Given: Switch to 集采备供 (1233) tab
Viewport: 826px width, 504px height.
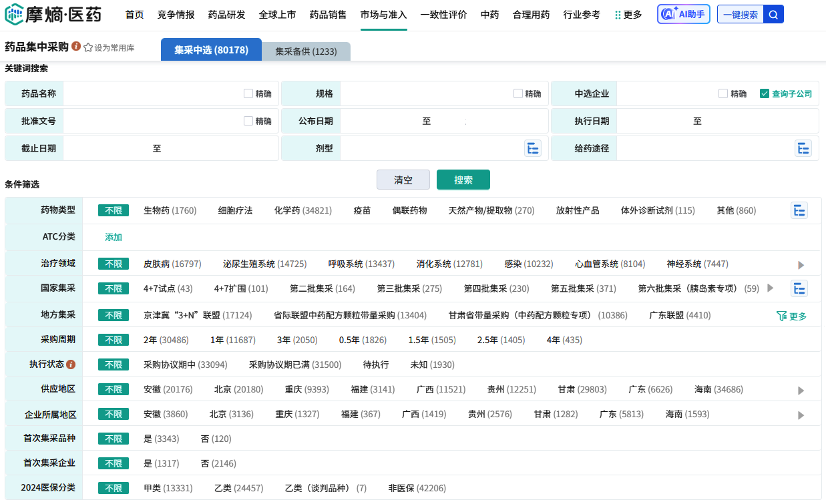Looking at the screenshot, I should coord(306,51).
